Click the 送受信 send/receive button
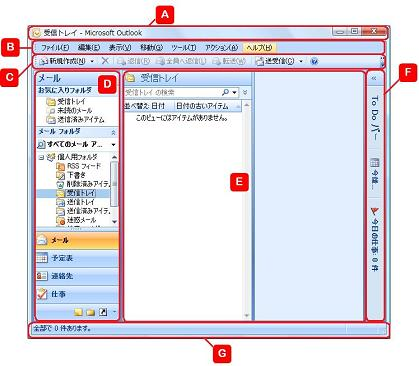 coord(275,61)
